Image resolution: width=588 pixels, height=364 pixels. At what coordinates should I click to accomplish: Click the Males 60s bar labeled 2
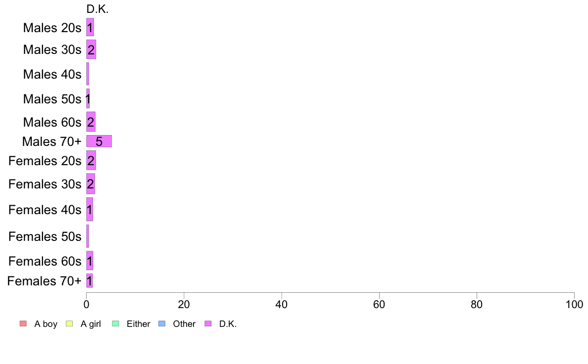[91, 122]
